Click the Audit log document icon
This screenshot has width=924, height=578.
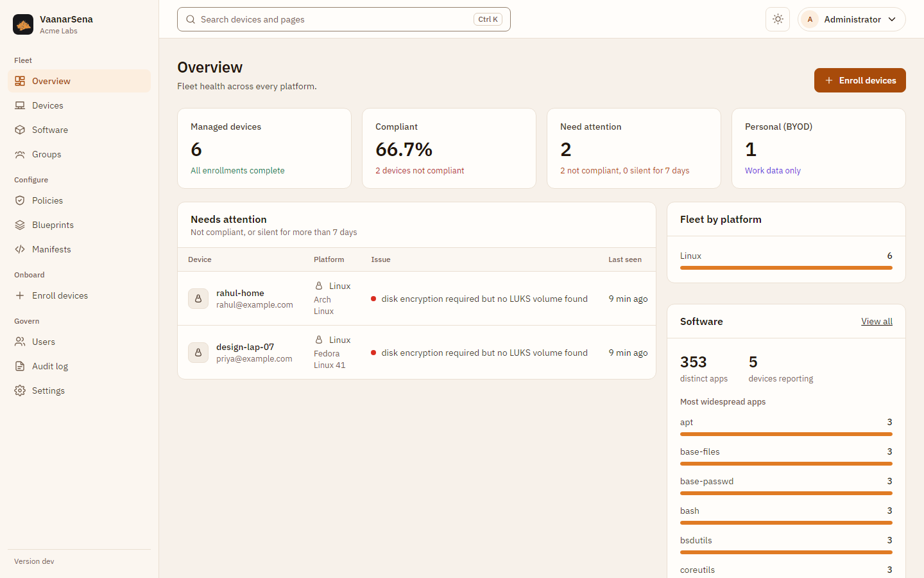[x=20, y=366]
